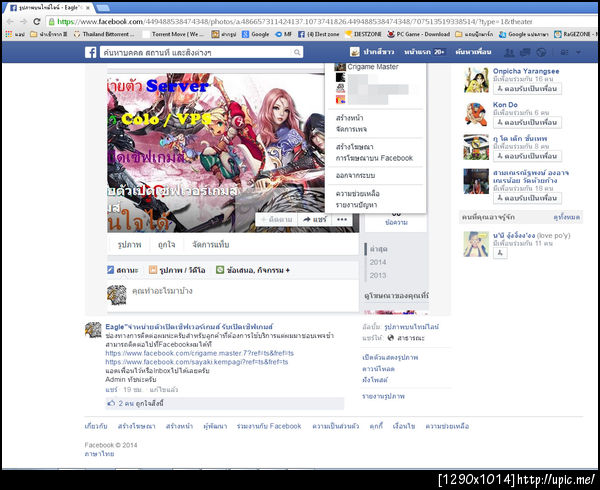Open the RaGEZONE bookmark
The width and height of the screenshot is (600, 490).
click(575, 34)
